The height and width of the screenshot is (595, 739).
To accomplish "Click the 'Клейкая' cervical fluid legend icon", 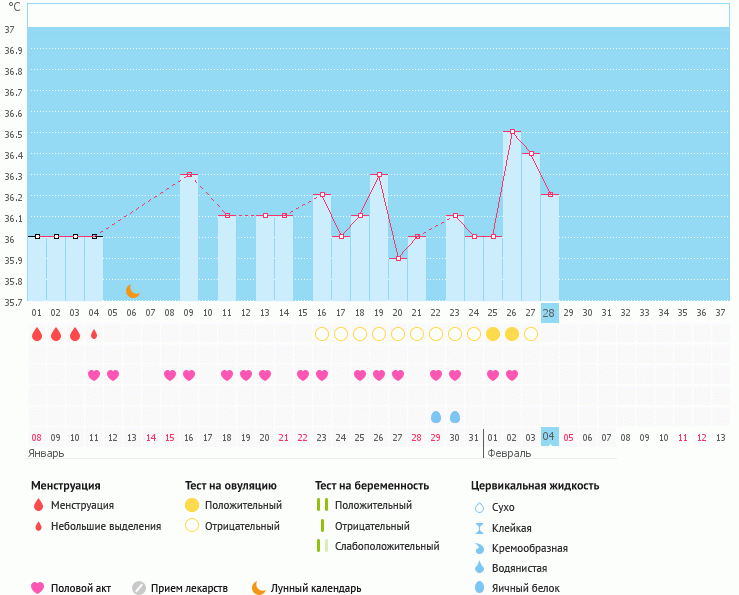I will [480, 528].
